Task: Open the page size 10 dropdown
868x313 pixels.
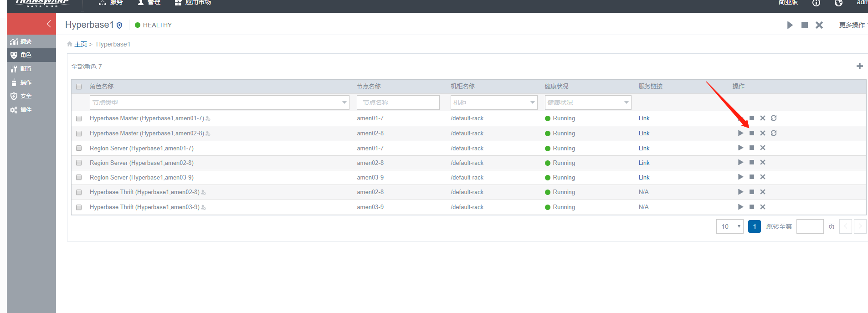Action: point(729,226)
